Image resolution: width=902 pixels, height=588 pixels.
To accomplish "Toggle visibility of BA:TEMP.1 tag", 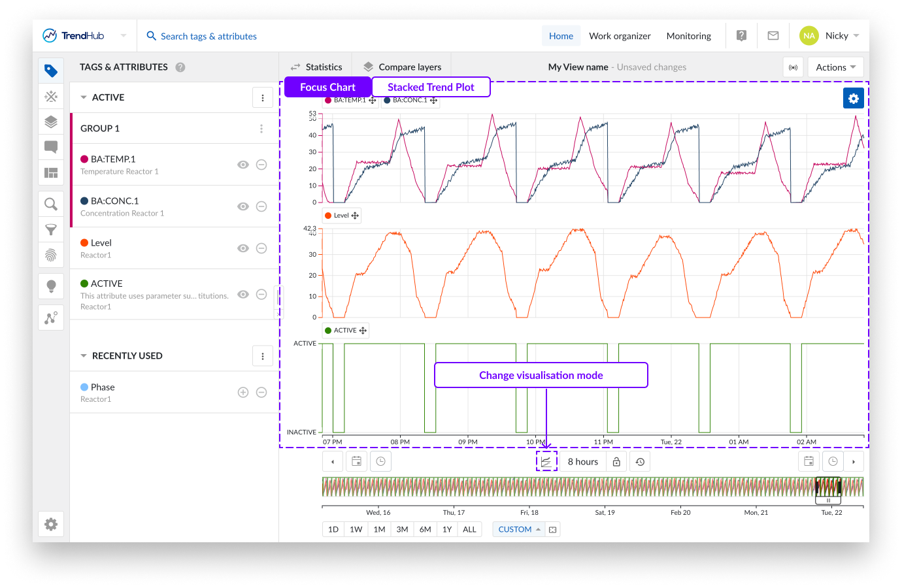I will click(x=243, y=165).
